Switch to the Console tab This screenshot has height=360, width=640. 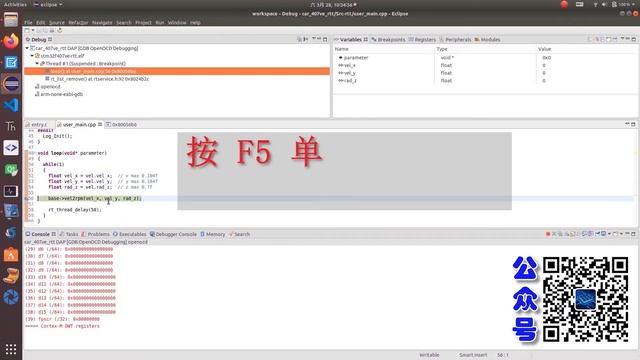pos(40,234)
